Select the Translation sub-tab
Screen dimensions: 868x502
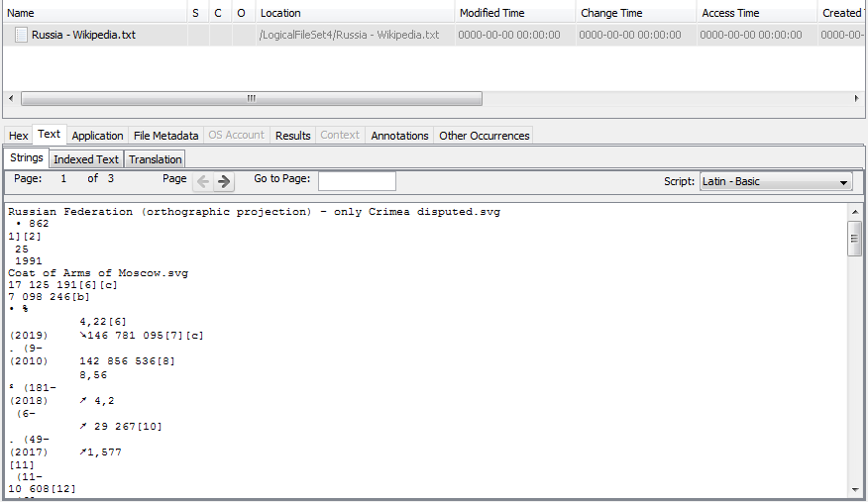point(155,159)
